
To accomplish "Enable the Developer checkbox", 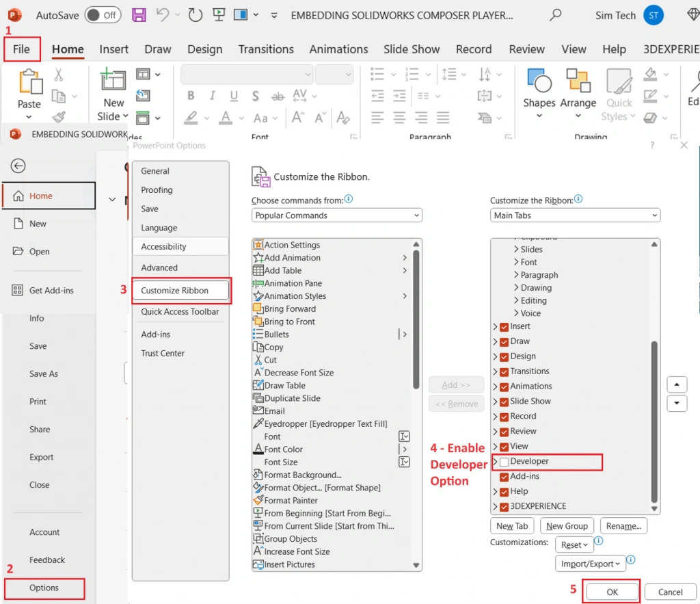I will (504, 462).
